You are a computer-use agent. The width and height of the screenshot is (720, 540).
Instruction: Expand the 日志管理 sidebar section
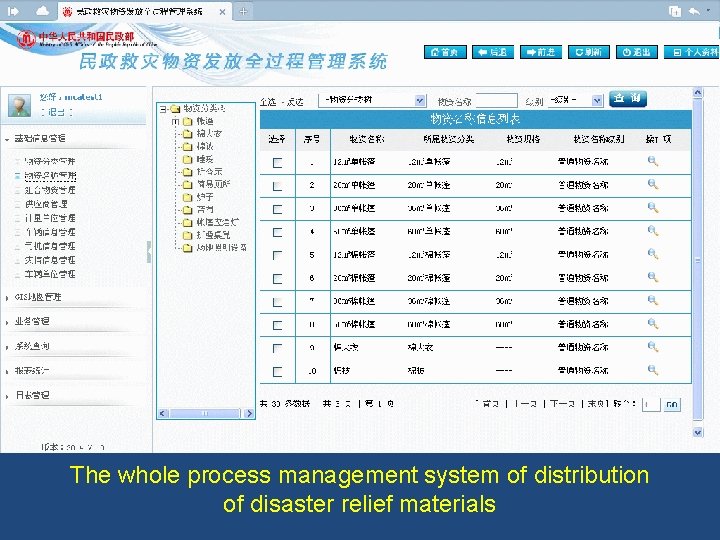31,395
